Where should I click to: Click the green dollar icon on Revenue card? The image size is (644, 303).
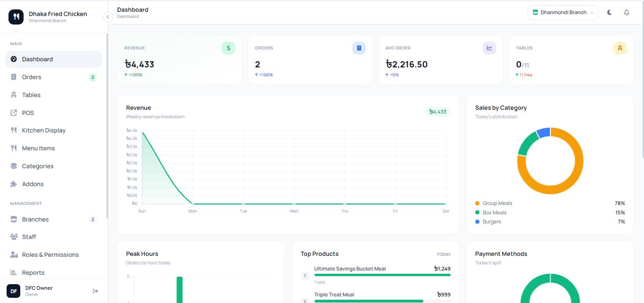coord(229,48)
